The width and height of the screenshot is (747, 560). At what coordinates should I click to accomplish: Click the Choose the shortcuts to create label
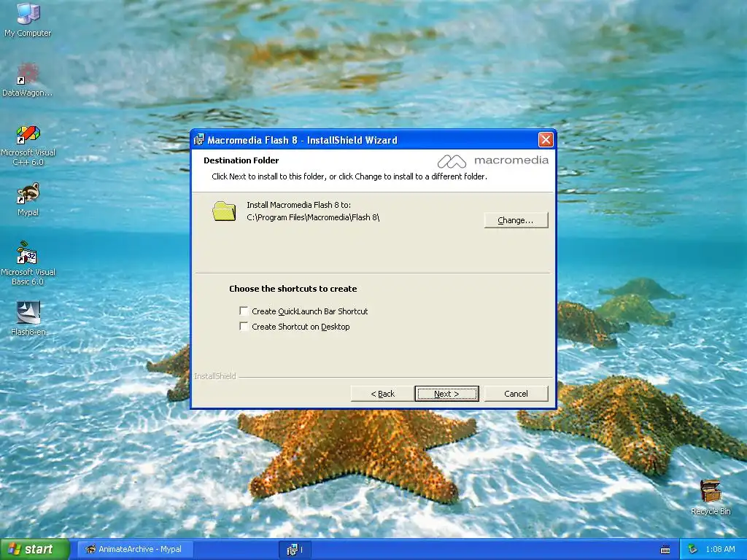(x=293, y=289)
